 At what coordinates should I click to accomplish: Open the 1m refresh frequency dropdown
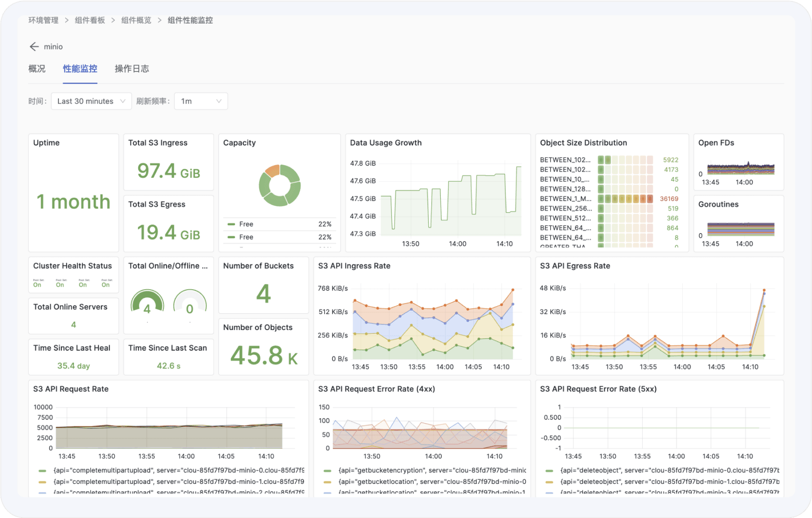(200, 101)
